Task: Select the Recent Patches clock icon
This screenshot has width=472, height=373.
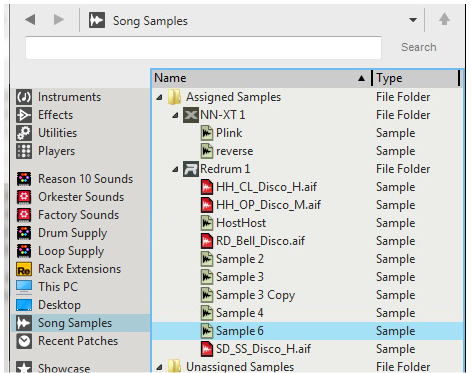Action: [24, 341]
